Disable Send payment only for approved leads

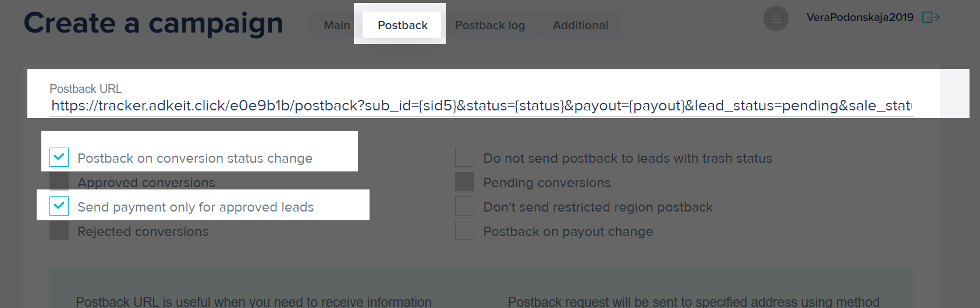(x=59, y=206)
